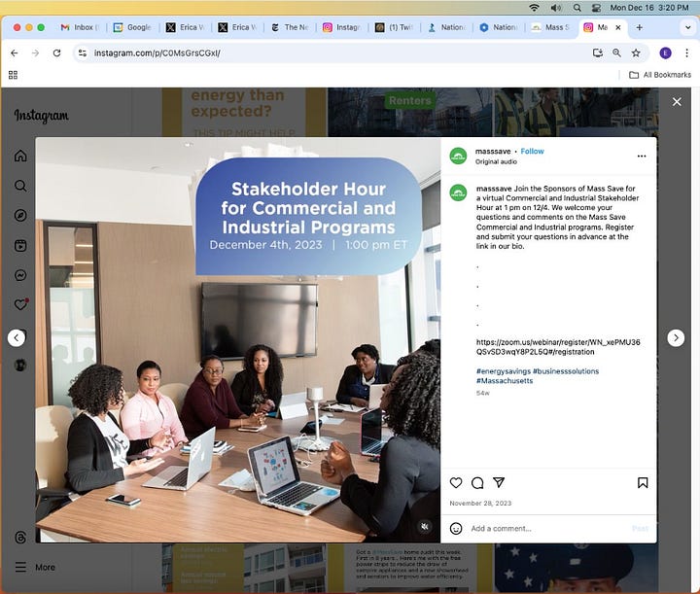Click the November 28, 2023 date
Image resolution: width=700 pixels, height=594 pixels.
pyautogui.click(x=480, y=503)
